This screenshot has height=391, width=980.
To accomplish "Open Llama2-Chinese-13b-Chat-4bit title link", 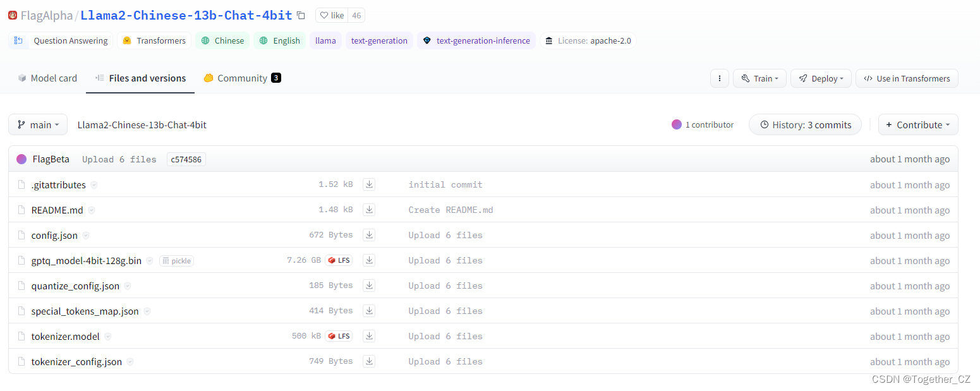I will [186, 15].
